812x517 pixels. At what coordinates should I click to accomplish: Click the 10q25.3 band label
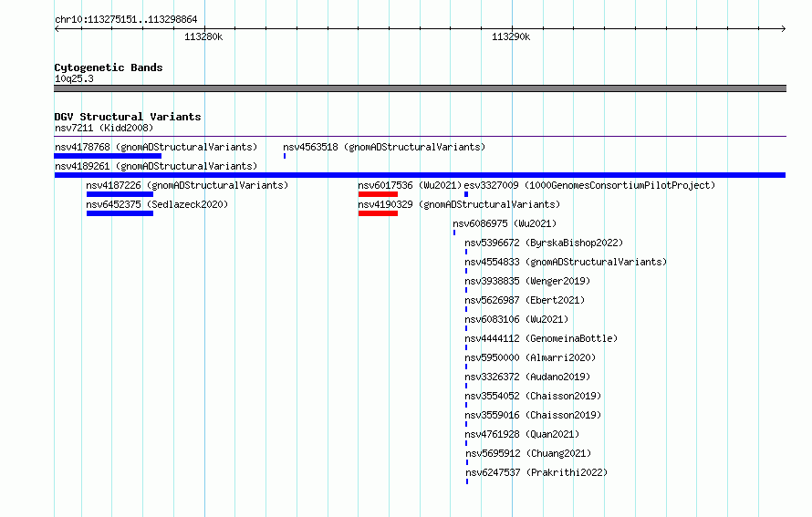pos(74,78)
